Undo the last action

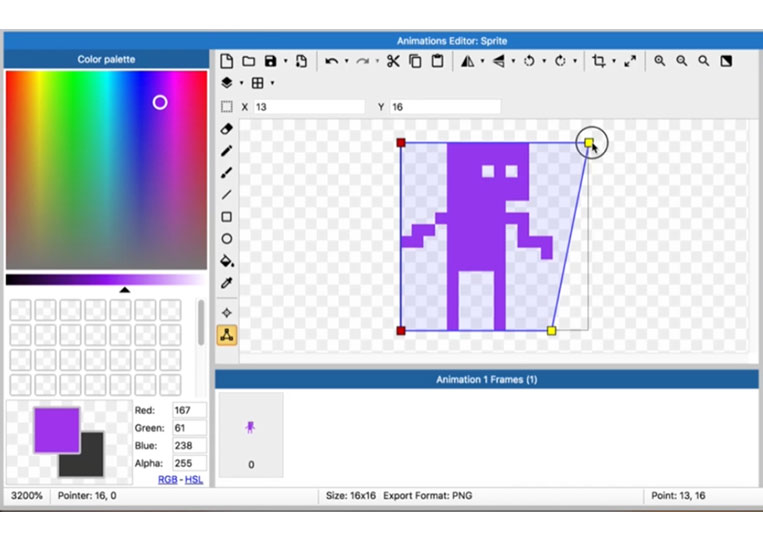[x=331, y=61]
